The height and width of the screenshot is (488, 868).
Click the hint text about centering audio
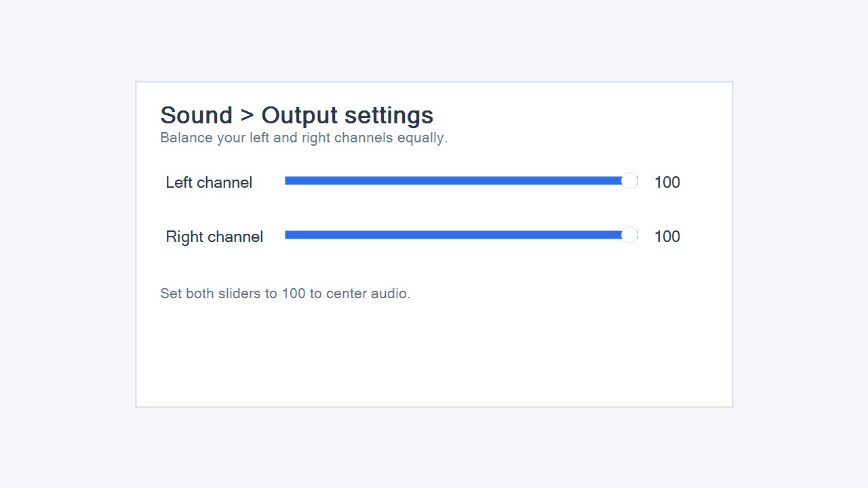pos(285,293)
